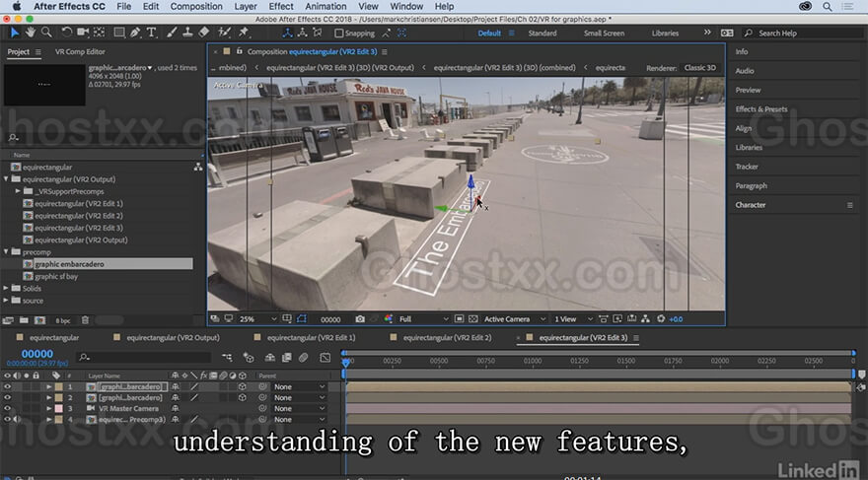This screenshot has height=480, width=868.
Task: Open Parent dropdown for VR Master Camera
Action: [299, 408]
